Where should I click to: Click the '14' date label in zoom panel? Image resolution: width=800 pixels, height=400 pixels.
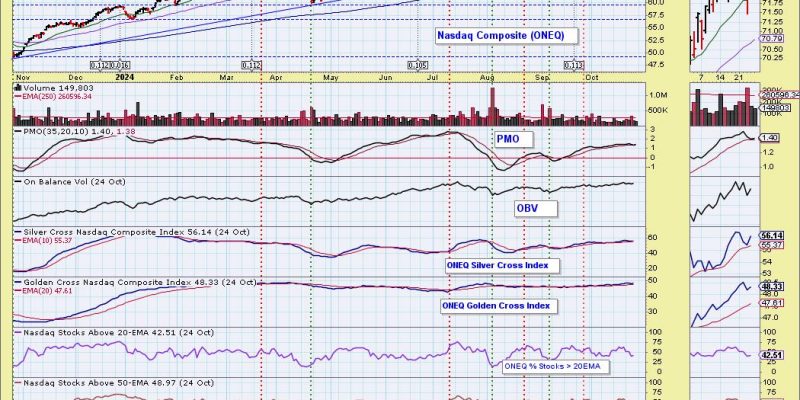point(720,78)
